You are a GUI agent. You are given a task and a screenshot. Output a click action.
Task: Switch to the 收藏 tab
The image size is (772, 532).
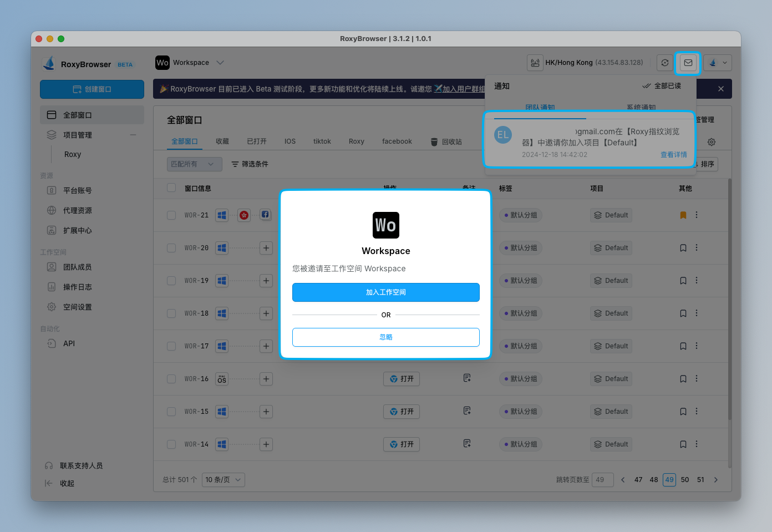pyautogui.click(x=222, y=141)
